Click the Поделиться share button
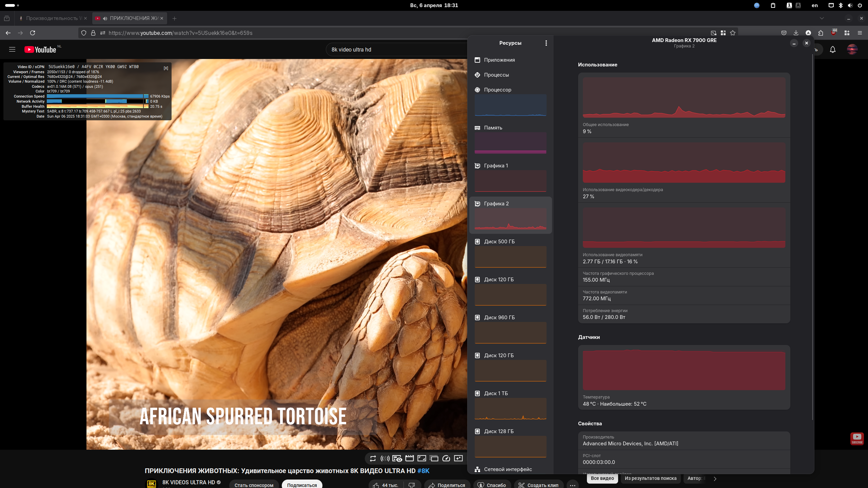Screen dimensions: 868x488 point(447,485)
